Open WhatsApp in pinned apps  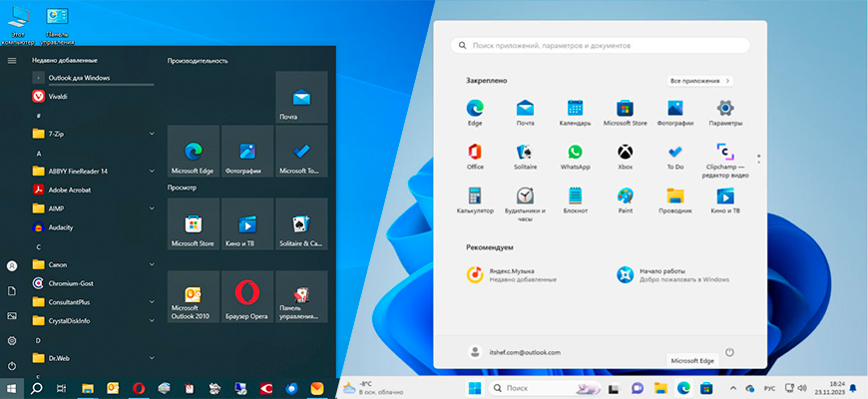click(575, 157)
